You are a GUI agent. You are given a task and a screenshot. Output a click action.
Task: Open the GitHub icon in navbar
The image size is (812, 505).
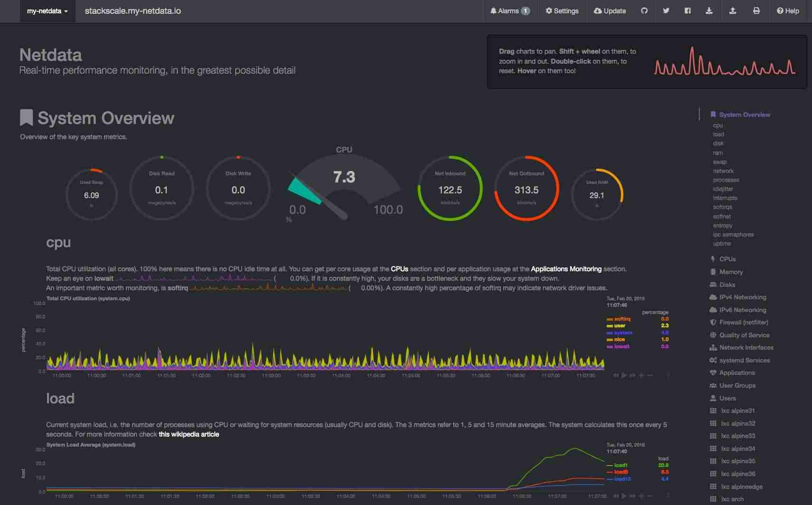644,11
